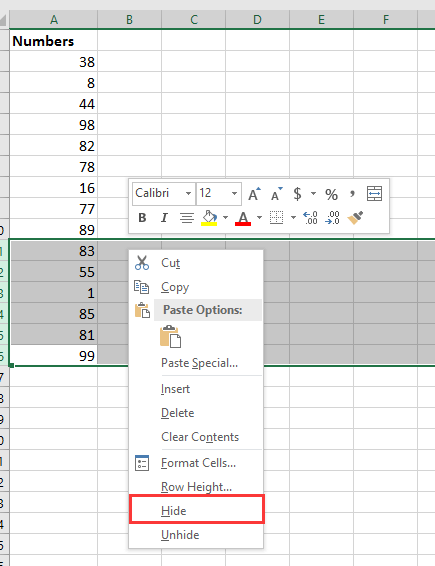This screenshot has width=435, height=566.
Task: Click the center alignment icon
Action: [187, 218]
